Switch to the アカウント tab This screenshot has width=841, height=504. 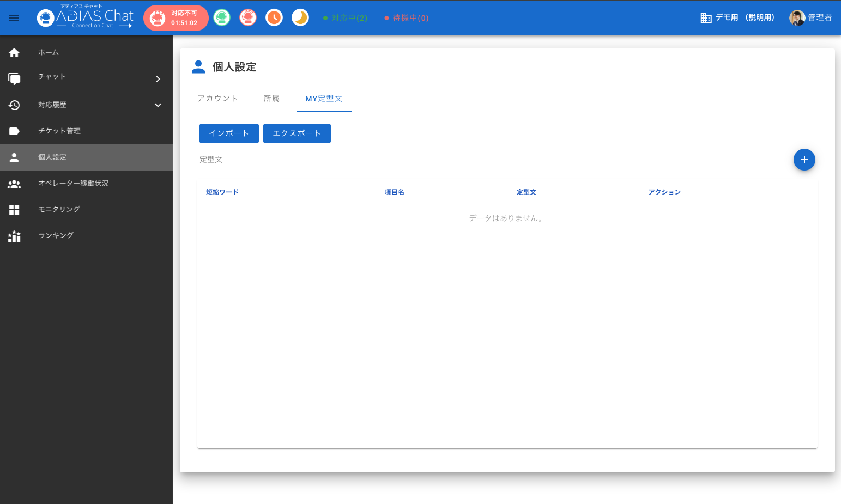click(x=217, y=99)
